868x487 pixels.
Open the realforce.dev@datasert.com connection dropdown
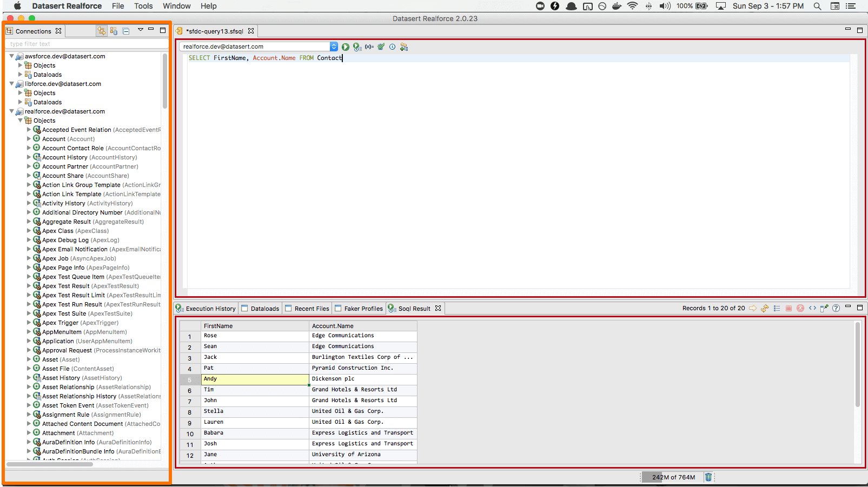[x=334, y=47]
